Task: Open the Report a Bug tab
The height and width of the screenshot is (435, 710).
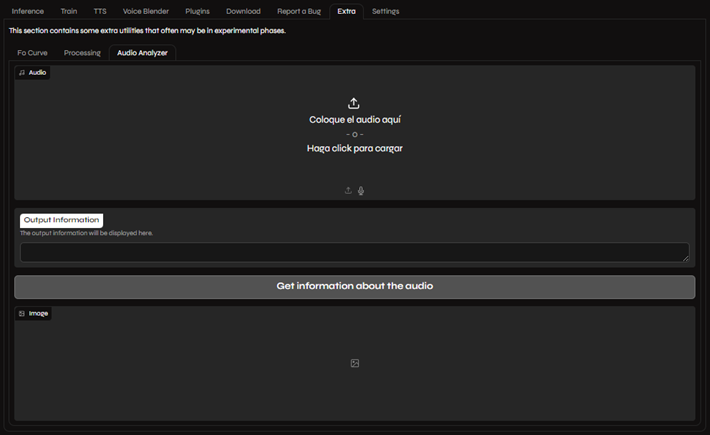Action: [x=299, y=11]
